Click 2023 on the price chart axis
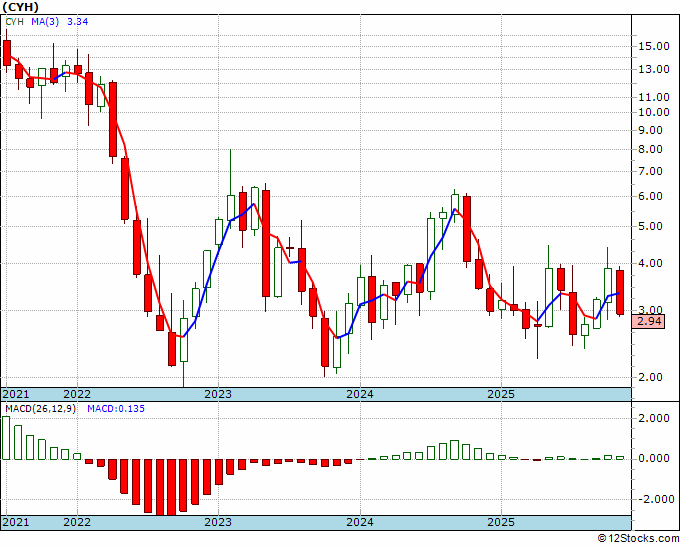The image size is (680, 546). point(218,394)
